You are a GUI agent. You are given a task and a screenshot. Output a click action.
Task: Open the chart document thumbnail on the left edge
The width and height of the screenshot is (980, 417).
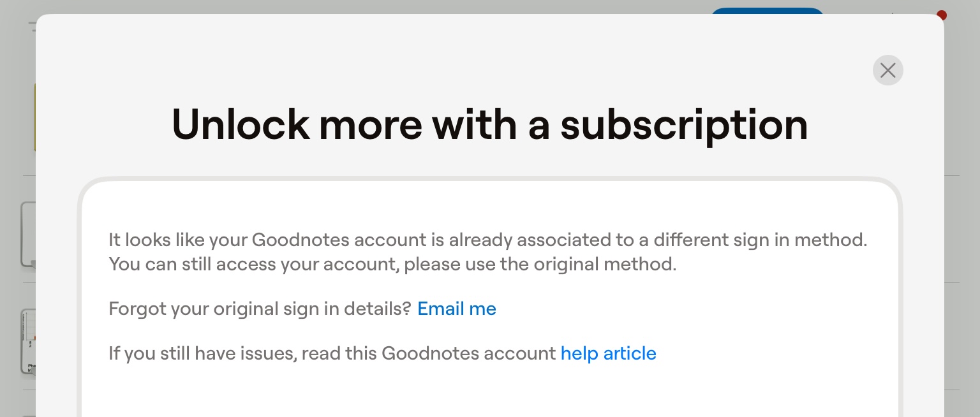[28, 341]
